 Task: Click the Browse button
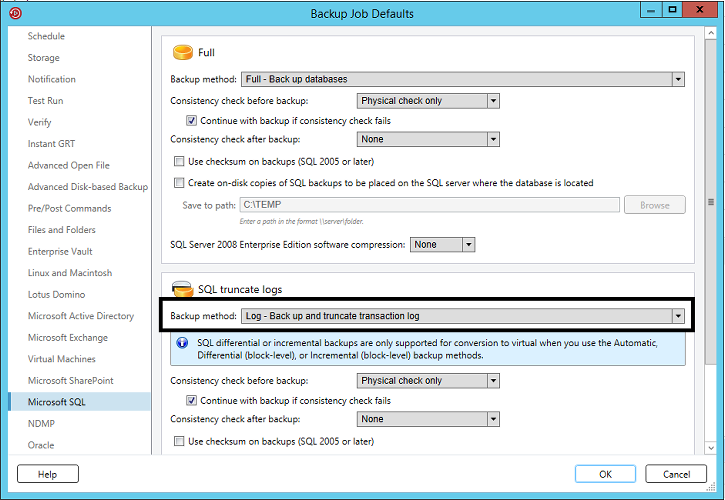pyautogui.click(x=655, y=205)
